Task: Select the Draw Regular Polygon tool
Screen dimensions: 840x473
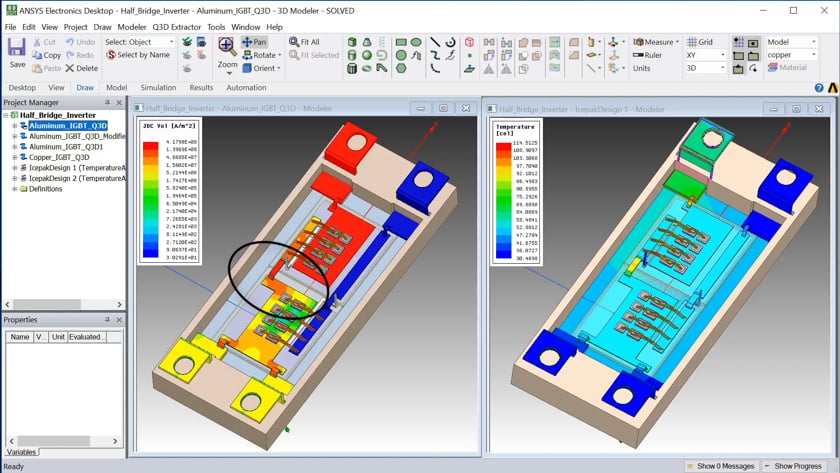Action: 401,69
